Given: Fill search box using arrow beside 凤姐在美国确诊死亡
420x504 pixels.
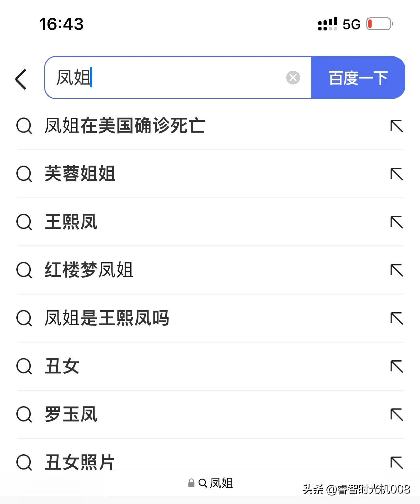Looking at the screenshot, I should point(397,126).
